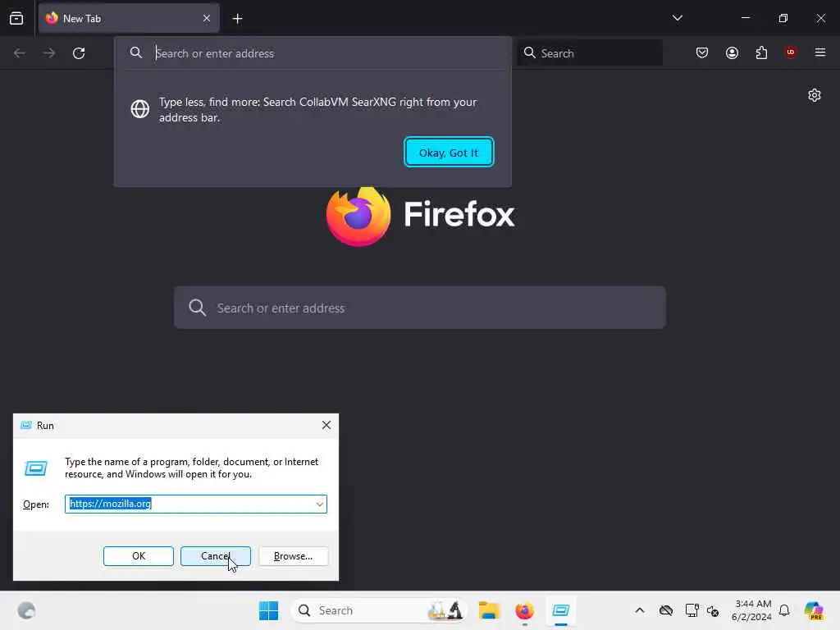Reload the current page
The width and height of the screenshot is (840, 630).
79,53
